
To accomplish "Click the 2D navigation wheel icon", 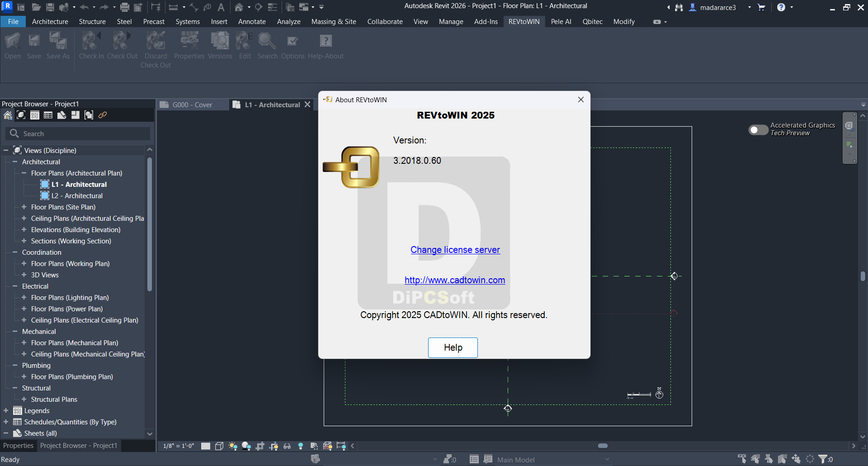I will coord(849,126).
